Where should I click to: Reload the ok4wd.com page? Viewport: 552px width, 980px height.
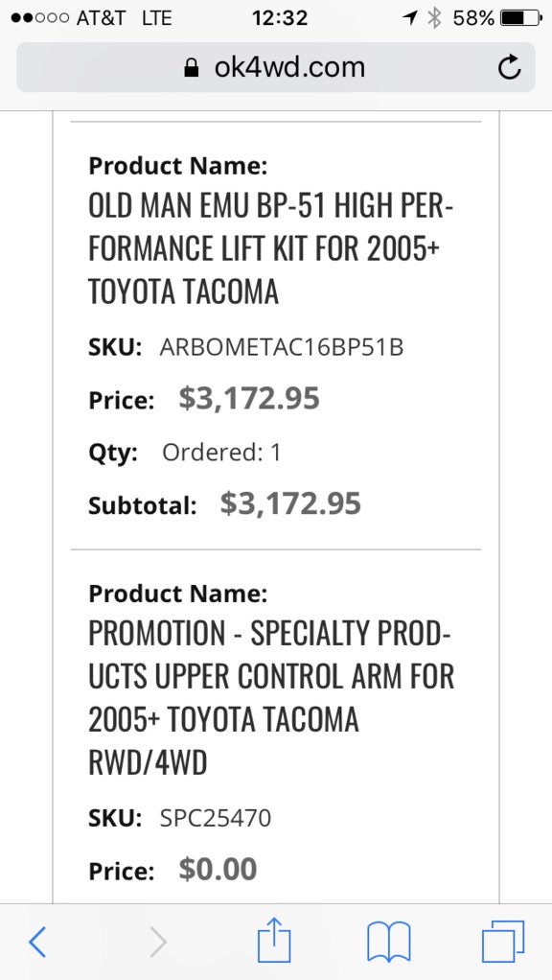(x=509, y=67)
